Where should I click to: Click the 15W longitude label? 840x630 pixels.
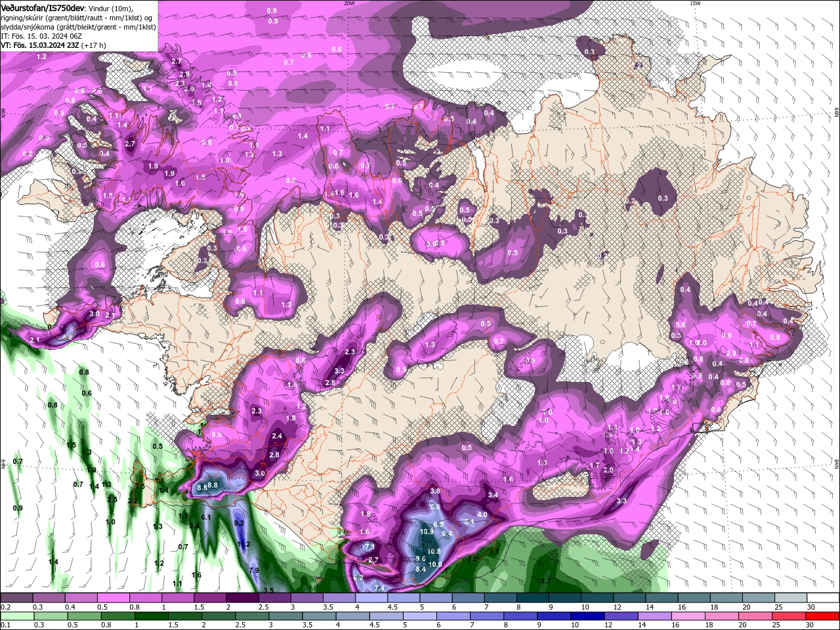pos(694,3)
